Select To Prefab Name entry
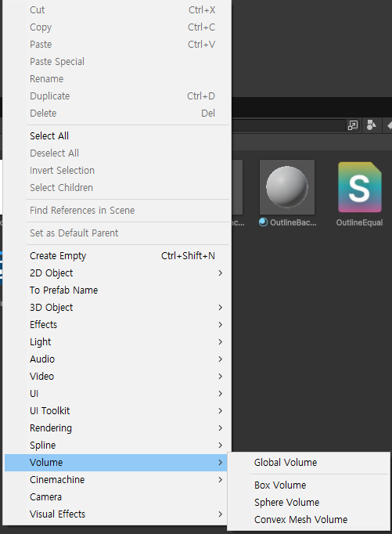The width and height of the screenshot is (392, 534). (x=117, y=290)
